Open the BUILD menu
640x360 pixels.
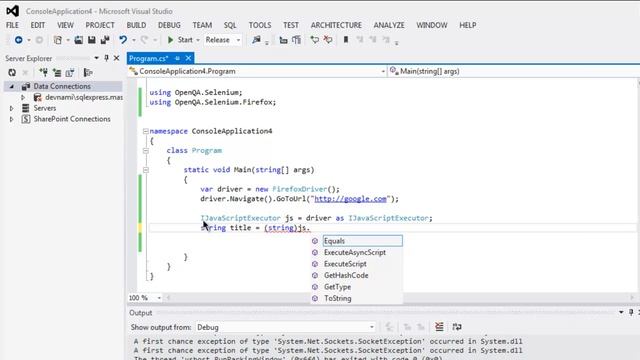pyautogui.click(x=136, y=25)
